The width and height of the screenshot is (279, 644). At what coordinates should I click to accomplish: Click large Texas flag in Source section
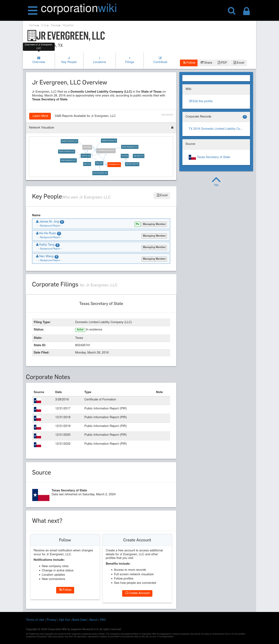tap(41, 495)
